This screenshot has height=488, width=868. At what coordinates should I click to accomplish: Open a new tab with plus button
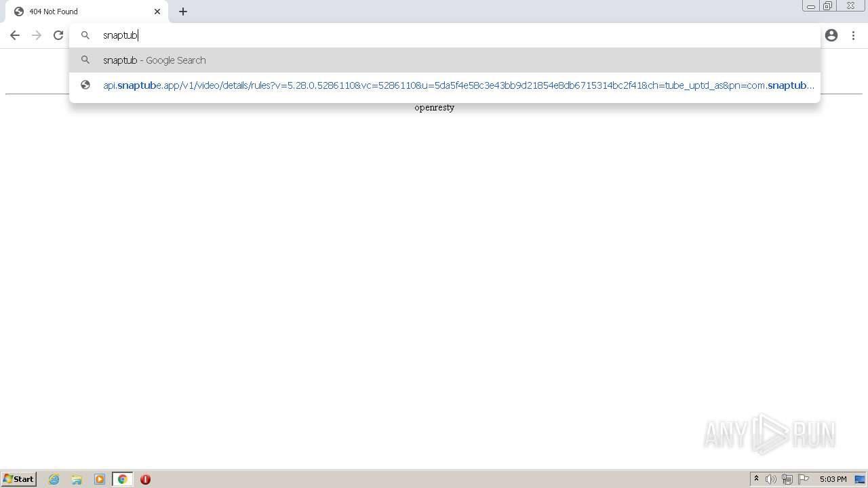tap(183, 12)
